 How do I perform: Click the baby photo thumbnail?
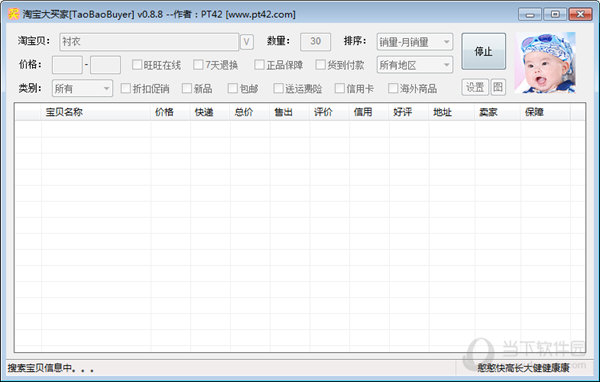[545, 63]
